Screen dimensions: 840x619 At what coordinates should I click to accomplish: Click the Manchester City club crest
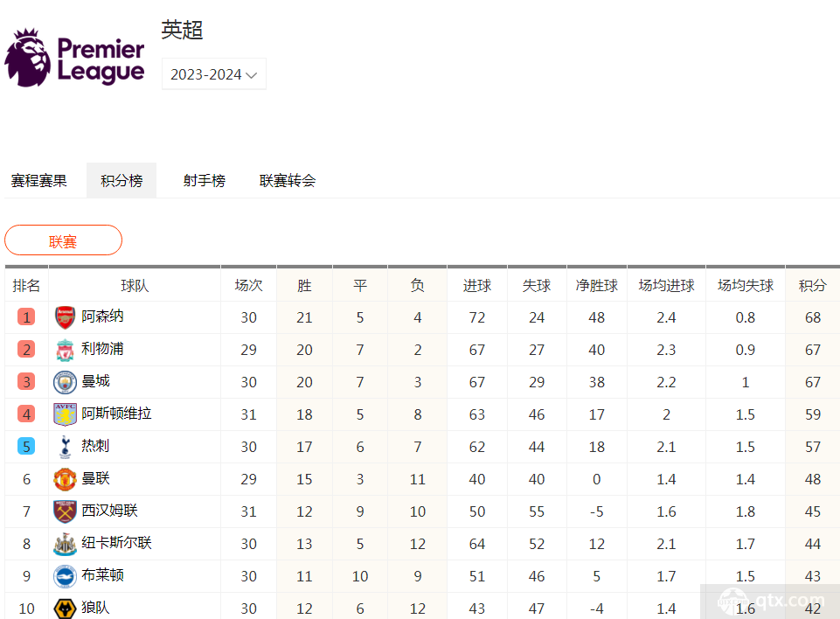(x=65, y=382)
